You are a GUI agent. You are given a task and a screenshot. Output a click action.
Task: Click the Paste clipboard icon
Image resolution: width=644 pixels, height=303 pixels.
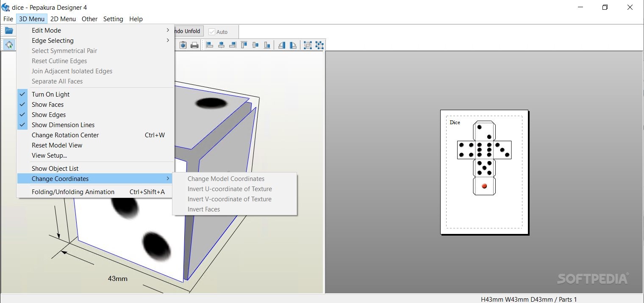pos(183,45)
